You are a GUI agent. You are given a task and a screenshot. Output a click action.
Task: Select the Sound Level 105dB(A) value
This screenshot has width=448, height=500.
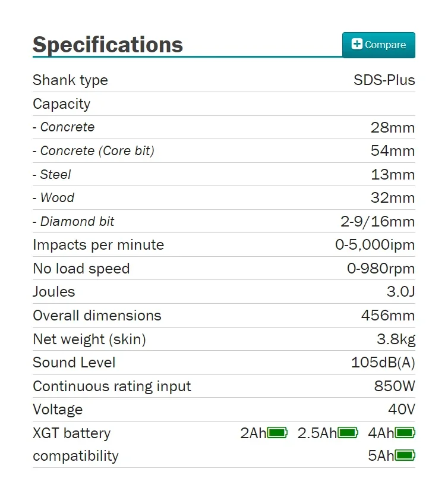(383, 363)
